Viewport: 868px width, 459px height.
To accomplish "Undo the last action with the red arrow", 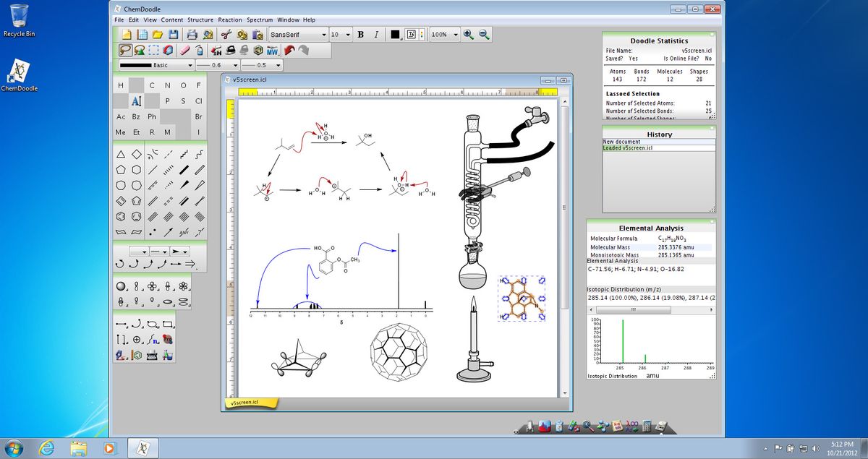I will (289, 51).
